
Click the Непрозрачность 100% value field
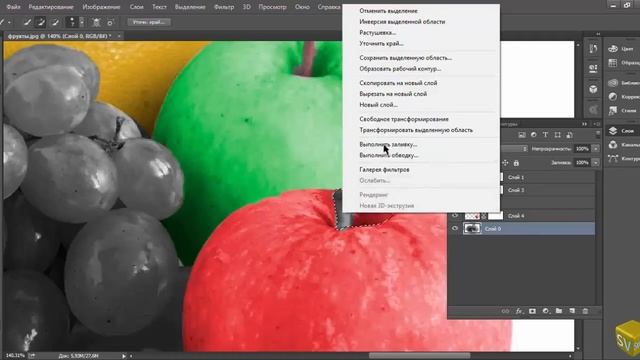(582, 149)
